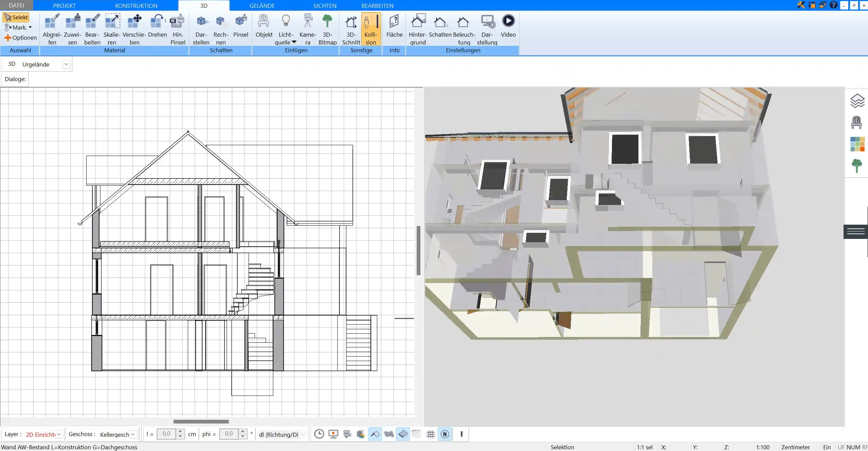Toggle the wooden beams visibility button
Image resolution: width=868 pixels, height=451 pixels.
tap(389, 434)
